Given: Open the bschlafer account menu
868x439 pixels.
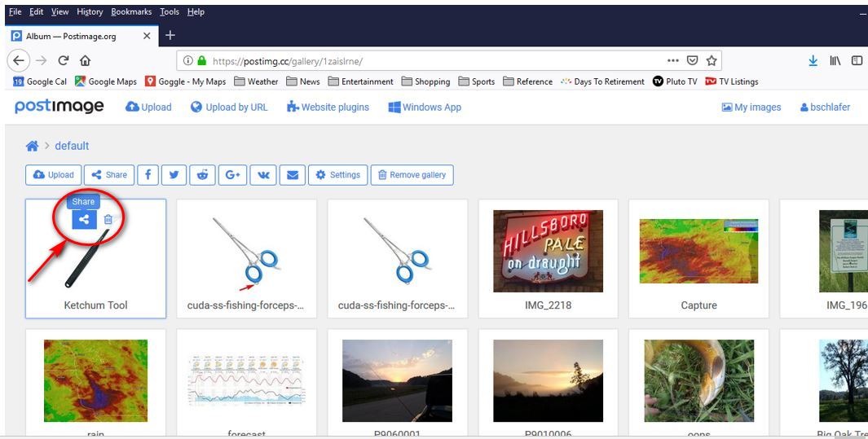Looking at the screenshot, I should [x=825, y=108].
